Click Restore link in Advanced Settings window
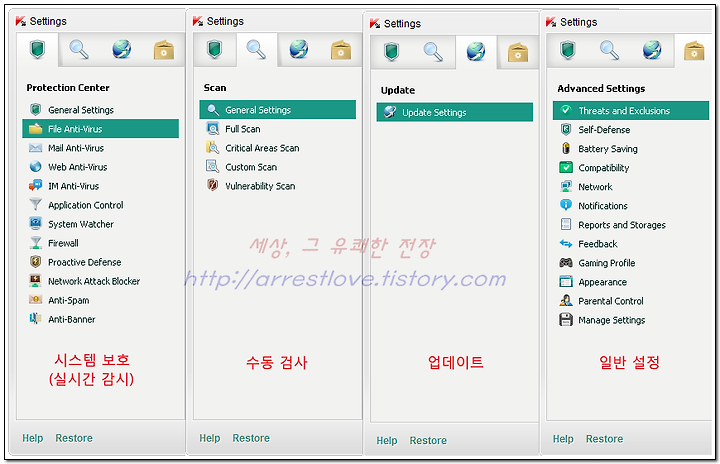Viewport: 720px width, 464px height. click(x=604, y=439)
